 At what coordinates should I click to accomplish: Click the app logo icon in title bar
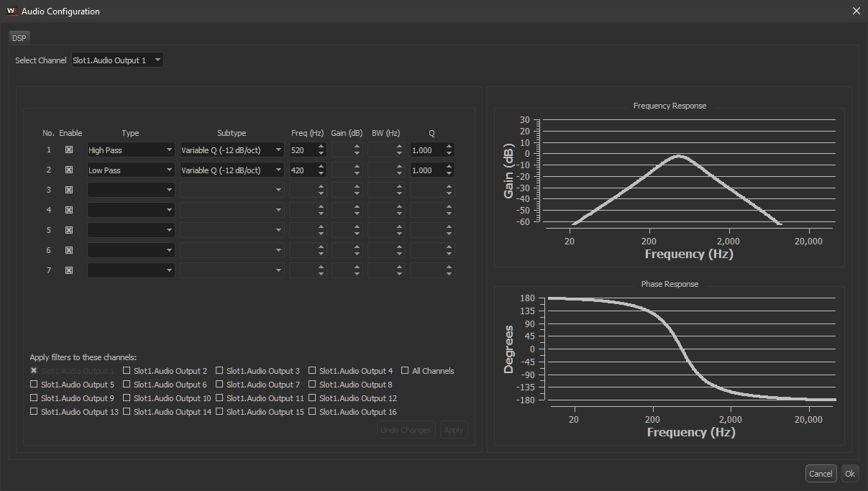click(11, 11)
